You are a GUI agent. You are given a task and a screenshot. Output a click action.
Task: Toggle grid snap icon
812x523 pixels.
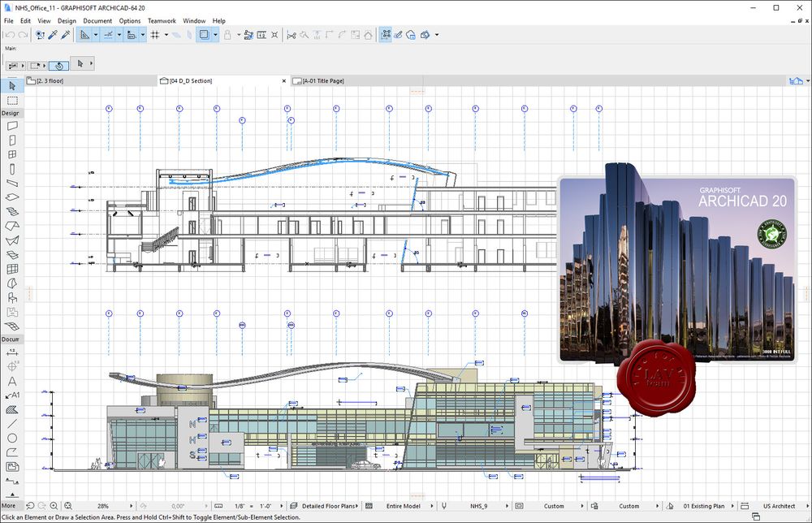tap(155, 35)
